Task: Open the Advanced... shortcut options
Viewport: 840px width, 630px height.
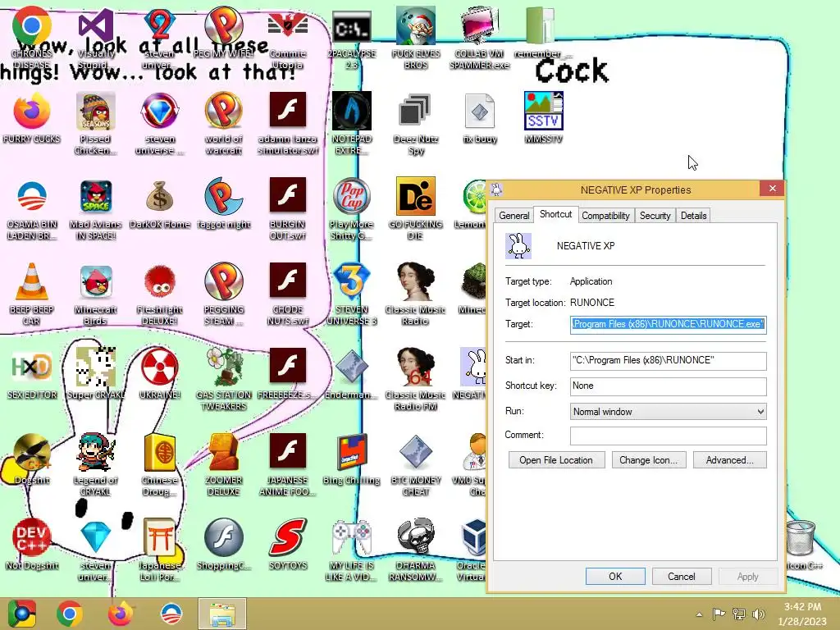Action: [729, 460]
